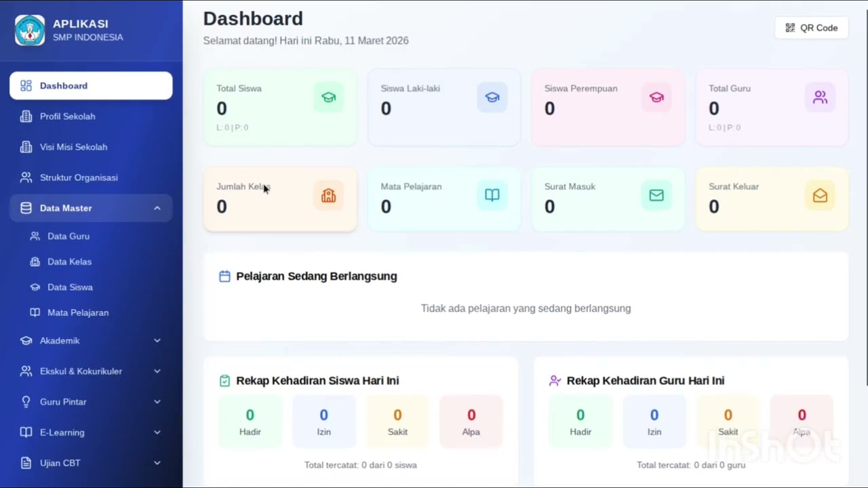Click student attendance Izin count tile

point(324,422)
